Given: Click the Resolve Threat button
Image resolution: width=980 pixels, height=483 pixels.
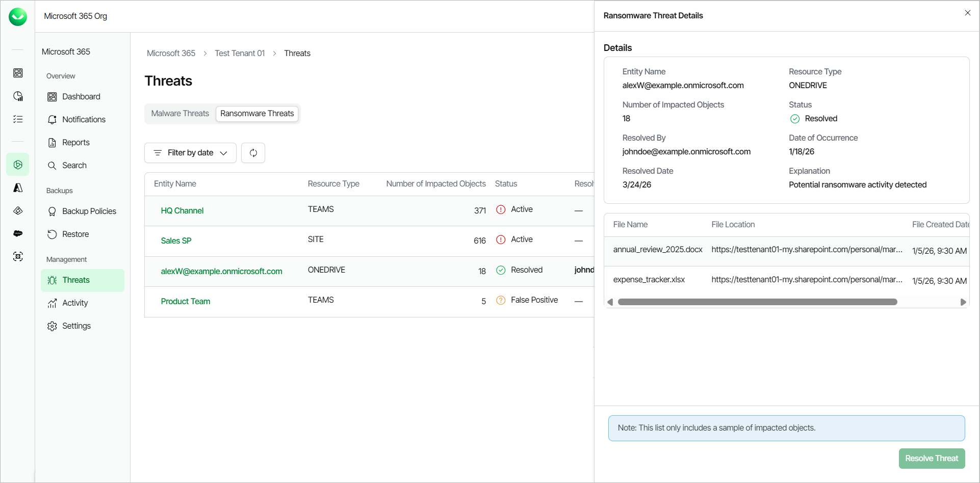Looking at the screenshot, I should click(x=932, y=459).
